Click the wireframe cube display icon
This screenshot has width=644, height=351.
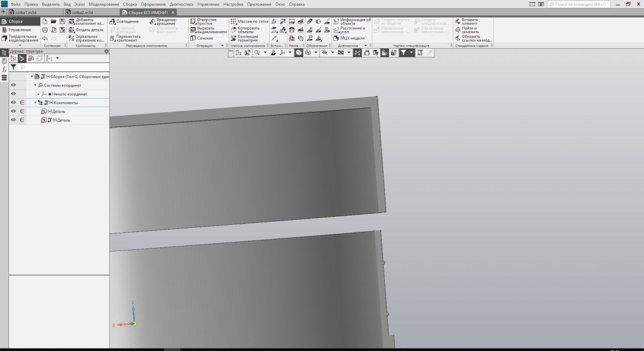click(307, 52)
